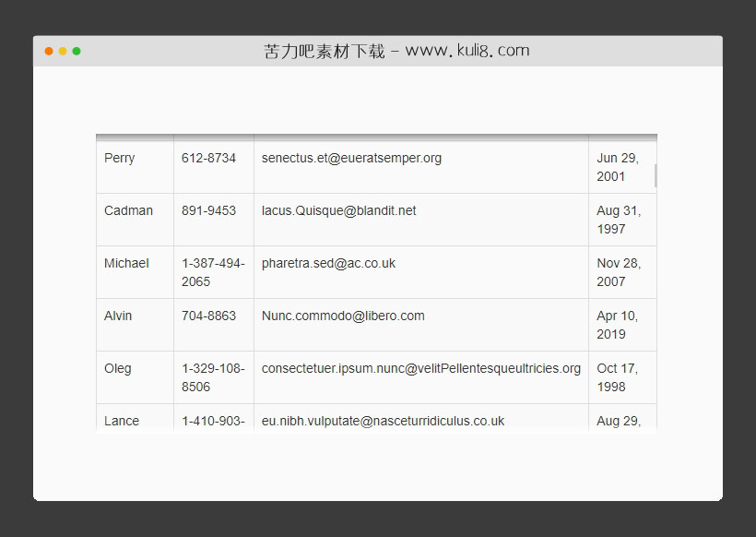Click the orange dot in the title bar
The height and width of the screenshot is (537, 756).
click(x=49, y=51)
